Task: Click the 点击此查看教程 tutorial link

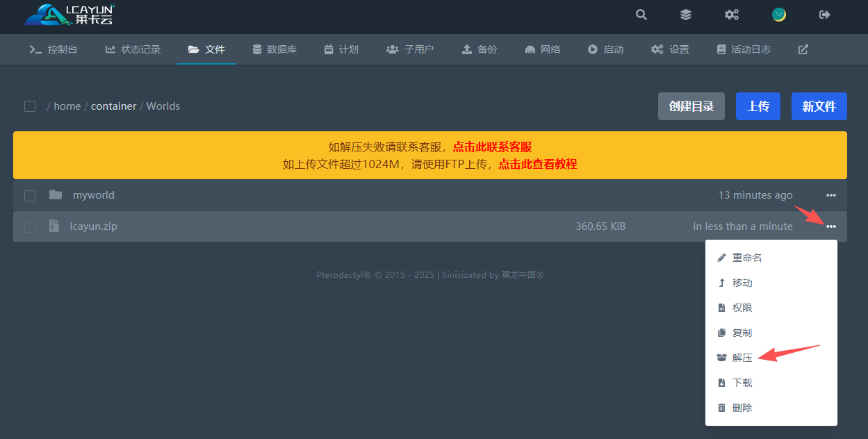Action: [x=538, y=164]
